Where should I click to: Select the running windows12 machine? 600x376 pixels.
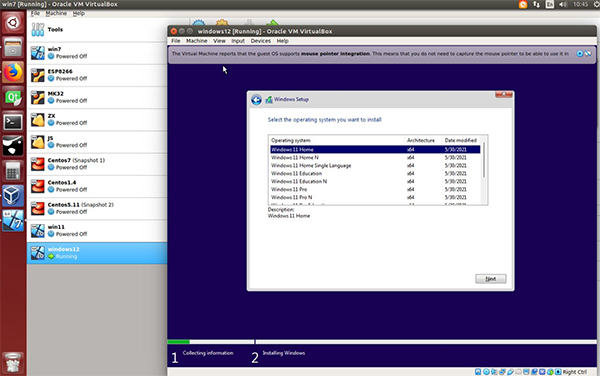pos(98,253)
